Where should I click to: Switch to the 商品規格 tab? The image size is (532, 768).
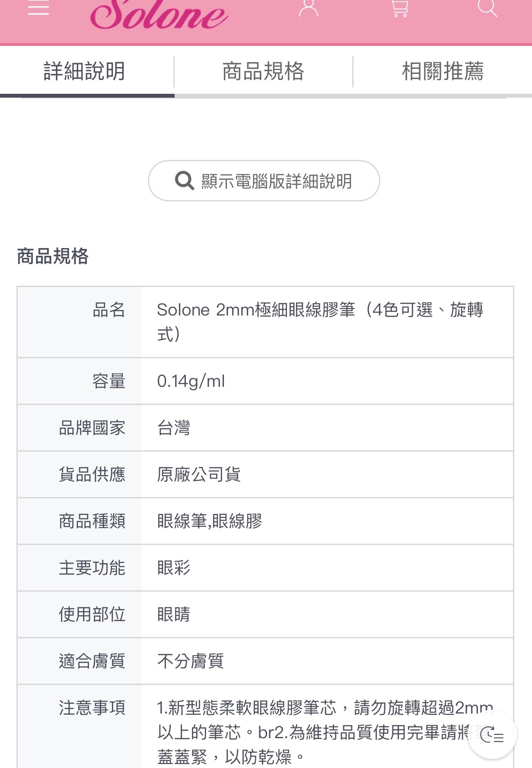pos(263,71)
